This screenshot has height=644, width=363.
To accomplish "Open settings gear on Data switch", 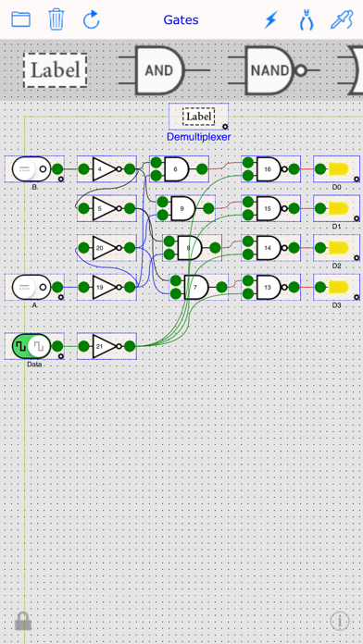I will coord(61,356).
